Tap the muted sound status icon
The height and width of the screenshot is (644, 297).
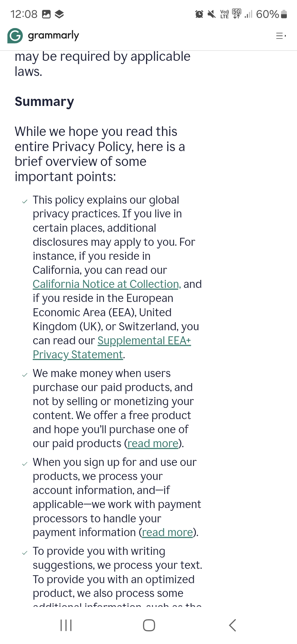(211, 14)
